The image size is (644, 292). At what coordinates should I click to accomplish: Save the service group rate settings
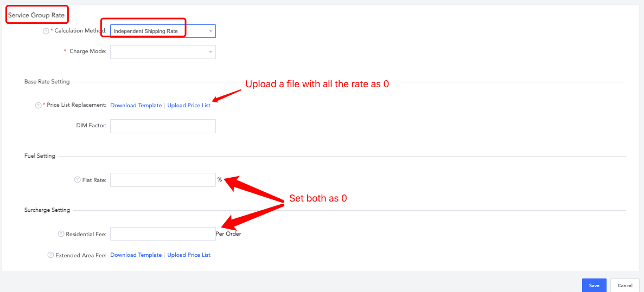coord(594,285)
